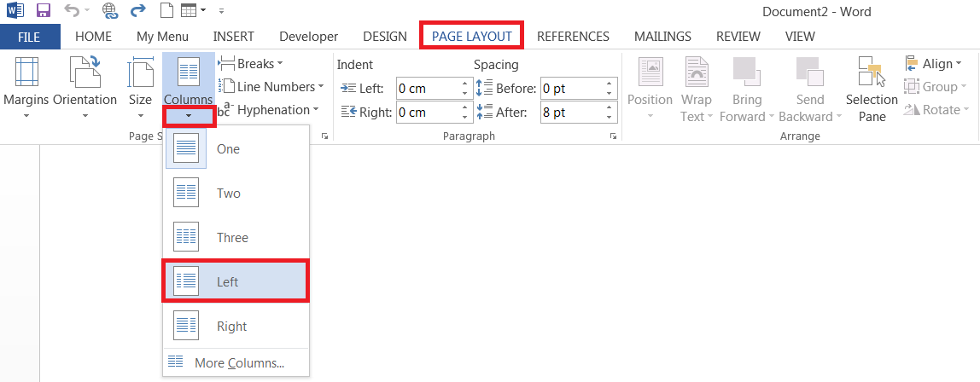Open the Paragraph dialog launcher
The height and width of the screenshot is (382, 980).
[614, 136]
